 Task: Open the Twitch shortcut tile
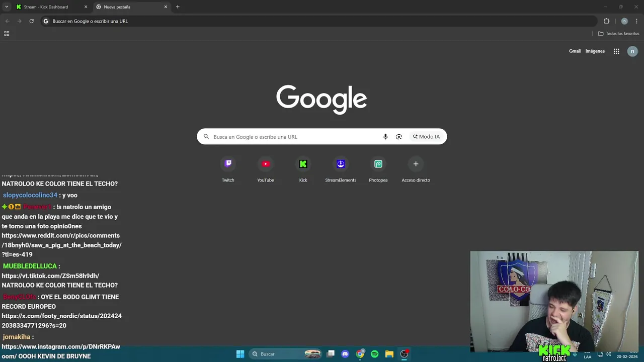[x=228, y=170]
